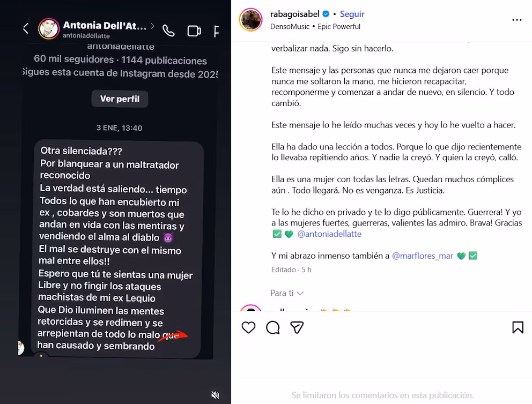Unmute the video with the speaker icon
Image resolution: width=532 pixels, height=404 pixels.
(215, 395)
